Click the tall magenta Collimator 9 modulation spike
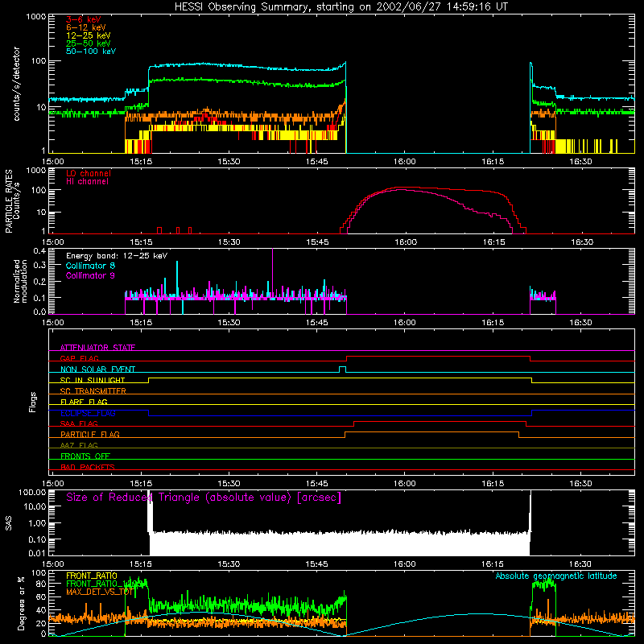 point(272,272)
